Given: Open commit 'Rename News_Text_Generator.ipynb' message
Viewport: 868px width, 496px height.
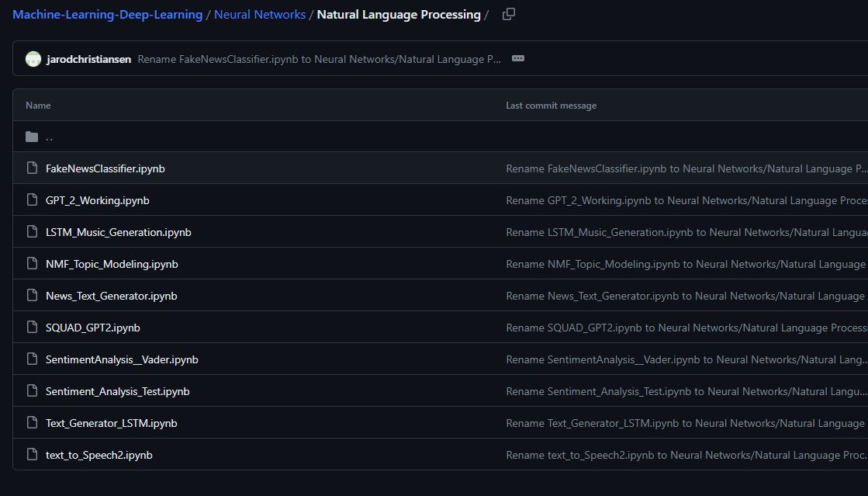Looking at the screenshot, I should click(686, 296).
